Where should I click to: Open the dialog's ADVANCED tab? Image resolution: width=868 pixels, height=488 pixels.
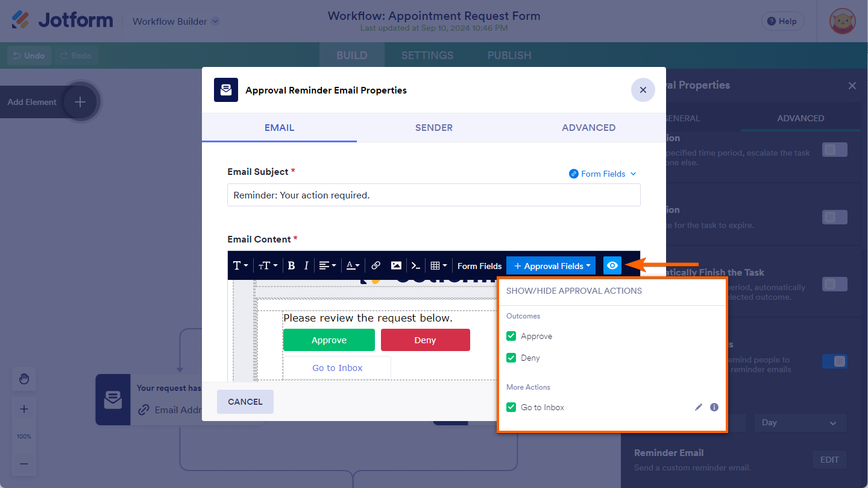[589, 127]
